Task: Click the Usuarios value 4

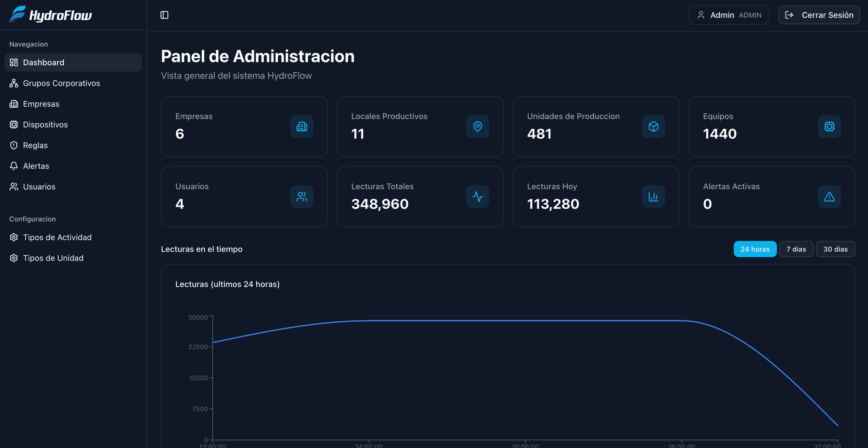Action: [x=180, y=204]
